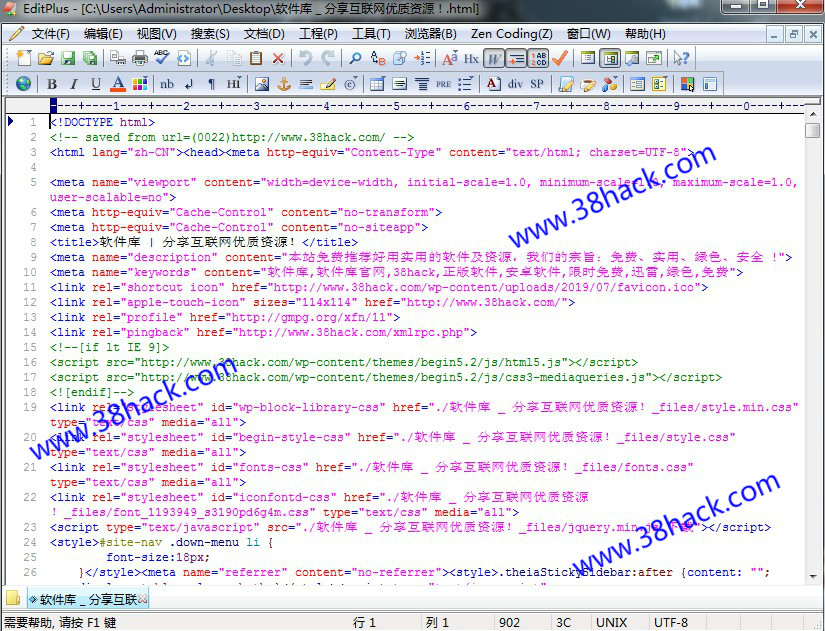Open the go-to-line numbered list icon
The height and width of the screenshot is (631, 825).
[422, 58]
